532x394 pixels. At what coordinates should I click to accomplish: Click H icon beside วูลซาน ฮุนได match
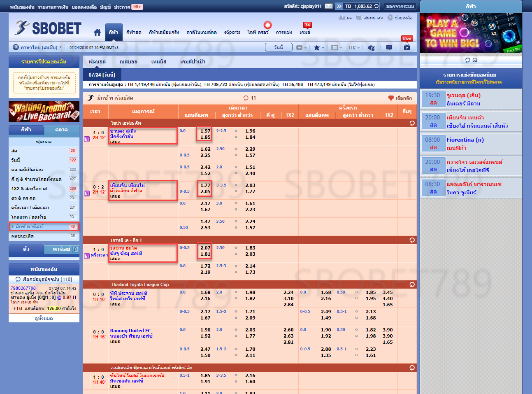point(87,256)
